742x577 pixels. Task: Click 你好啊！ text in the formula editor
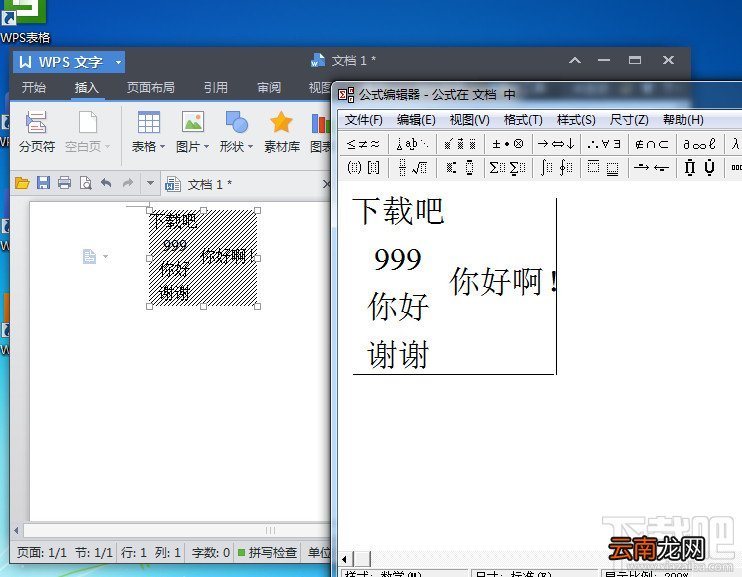pos(503,282)
